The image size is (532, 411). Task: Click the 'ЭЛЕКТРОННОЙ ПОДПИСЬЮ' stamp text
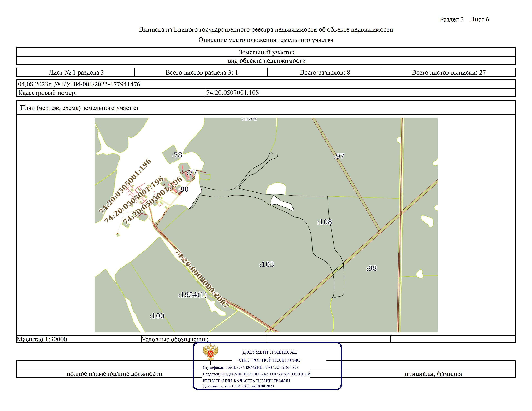click(269, 360)
